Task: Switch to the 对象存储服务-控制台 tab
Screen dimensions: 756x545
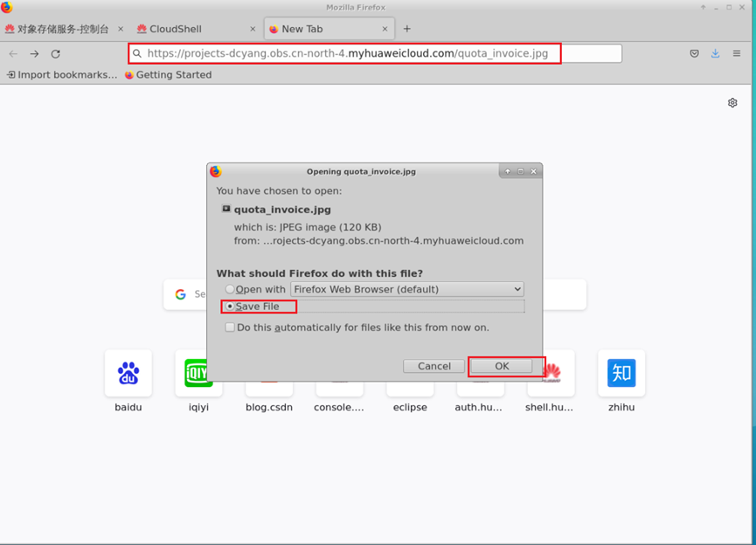Action: pyautogui.click(x=63, y=29)
